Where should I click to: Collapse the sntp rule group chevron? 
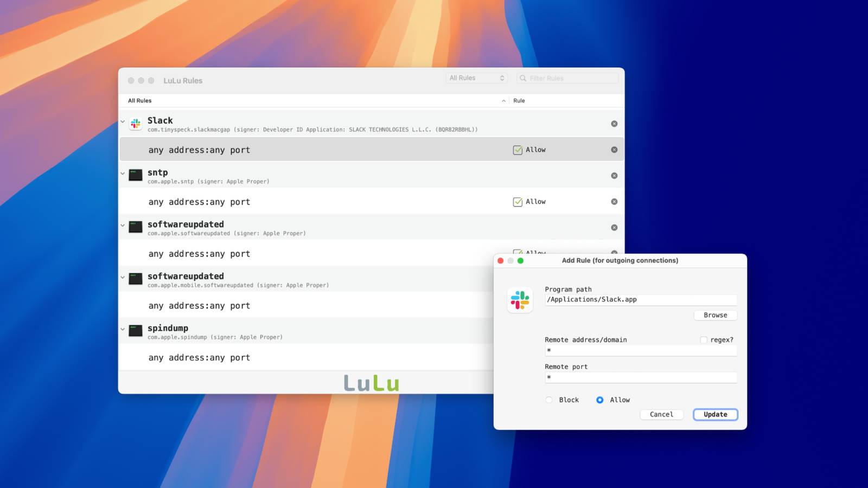point(123,174)
